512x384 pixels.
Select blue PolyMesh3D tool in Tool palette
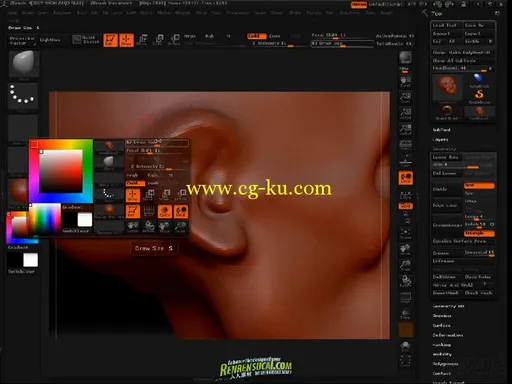[x=479, y=80]
